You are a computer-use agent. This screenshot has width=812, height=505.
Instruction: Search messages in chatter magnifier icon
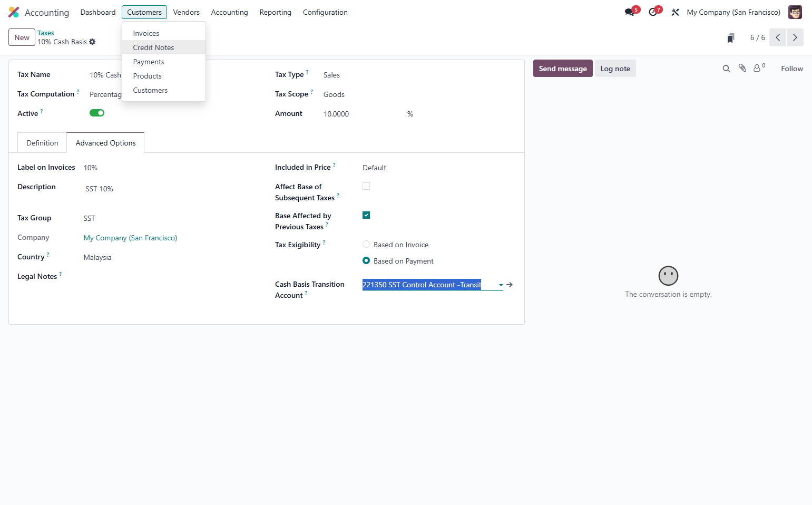point(726,69)
